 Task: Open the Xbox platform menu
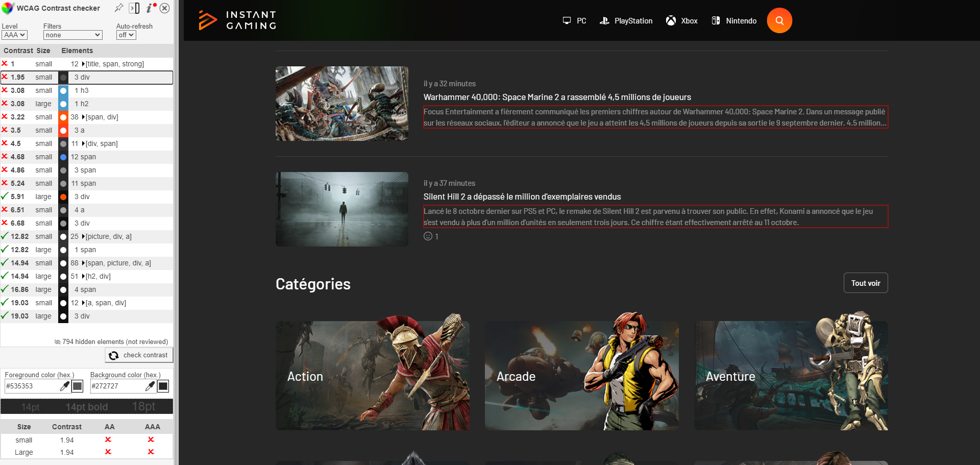point(681,21)
